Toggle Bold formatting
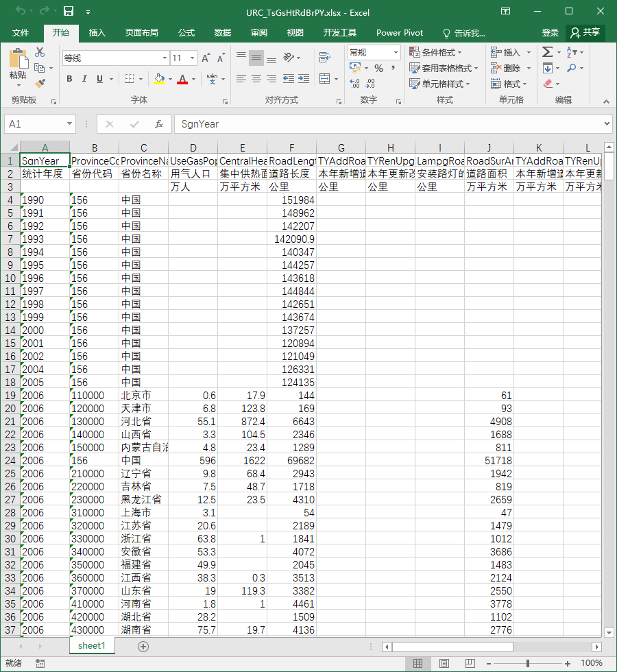 tap(69, 79)
